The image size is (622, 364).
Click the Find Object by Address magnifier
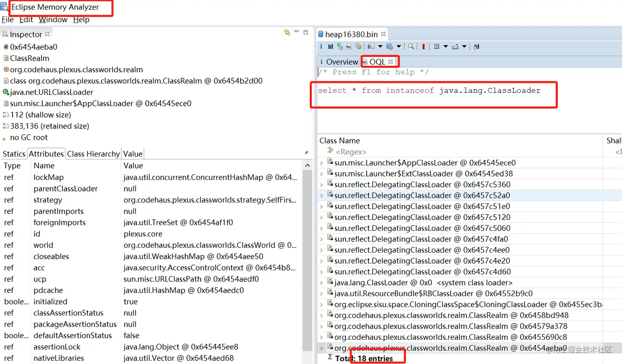tap(411, 46)
